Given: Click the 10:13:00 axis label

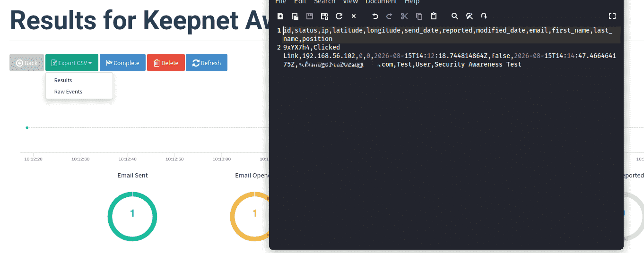Looking at the screenshot, I should [x=221, y=159].
